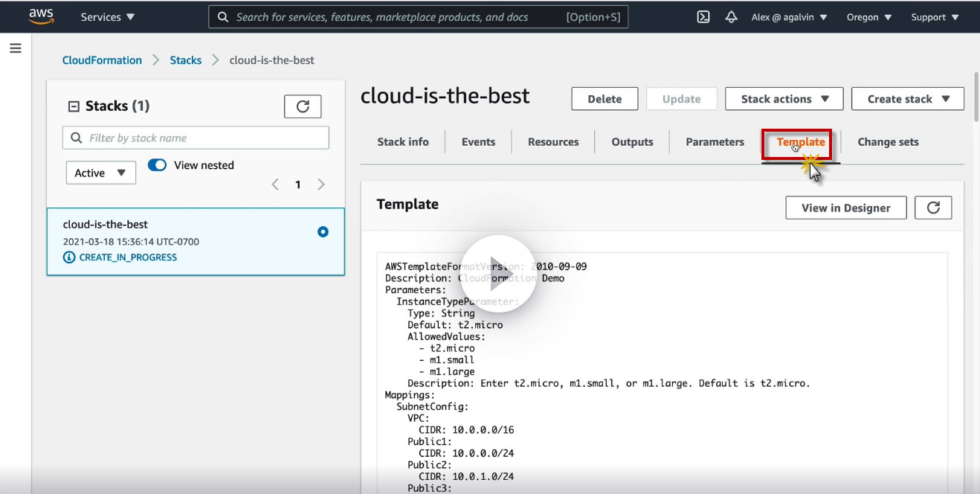Viewport: 980px width, 494px height.
Task: Click the View in Designer button
Action: [x=846, y=208]
